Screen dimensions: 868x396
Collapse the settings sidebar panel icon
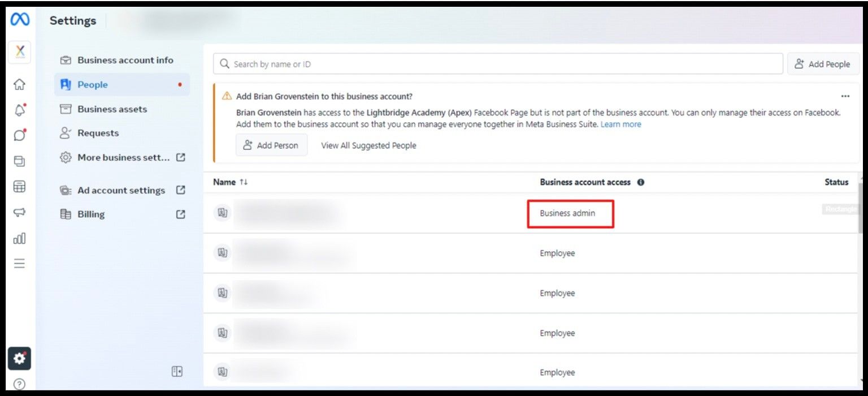click(177, 371)
